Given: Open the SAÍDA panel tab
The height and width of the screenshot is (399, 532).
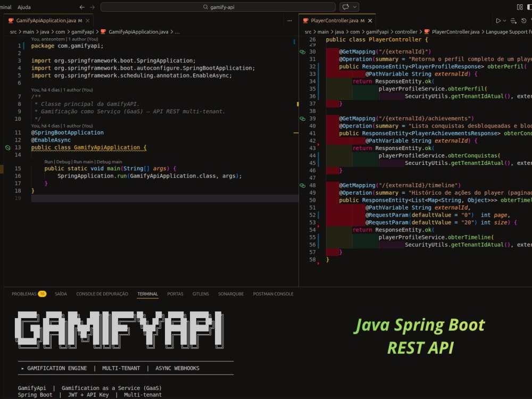Looking at the screenshot, I should pyautogui.click(x=61, y=294).
